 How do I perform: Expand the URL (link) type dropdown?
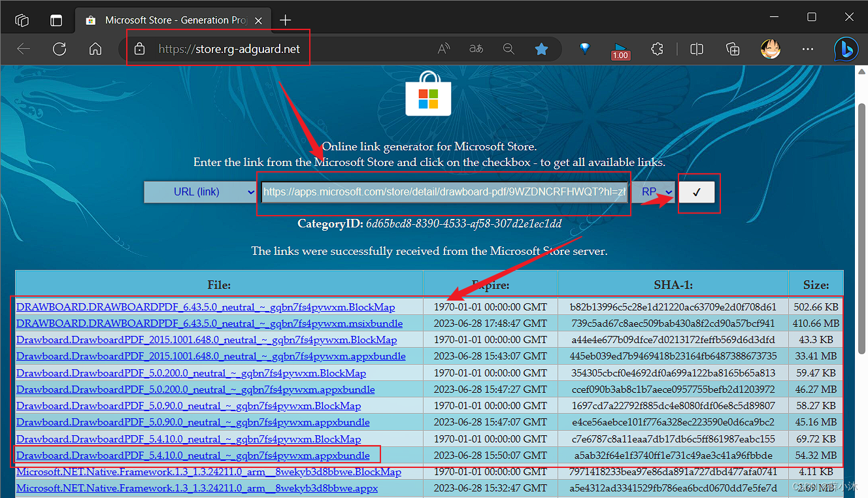point(200,192)
